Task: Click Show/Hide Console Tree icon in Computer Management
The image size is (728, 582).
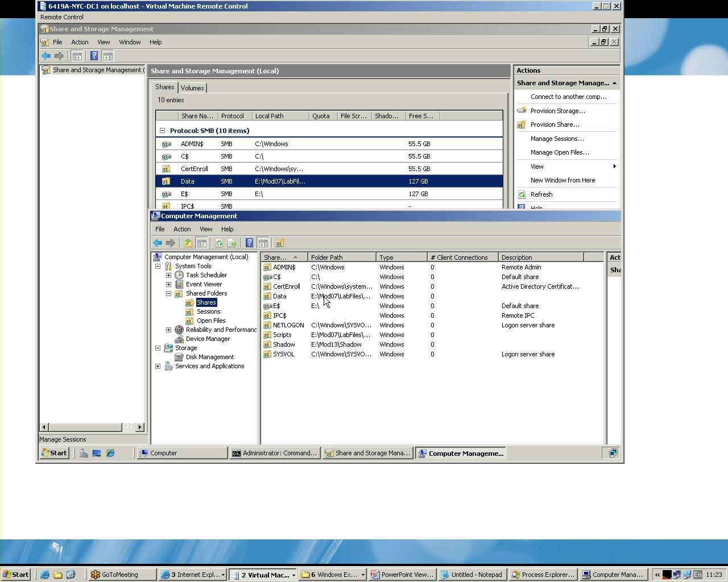Action: pos(201,243)
